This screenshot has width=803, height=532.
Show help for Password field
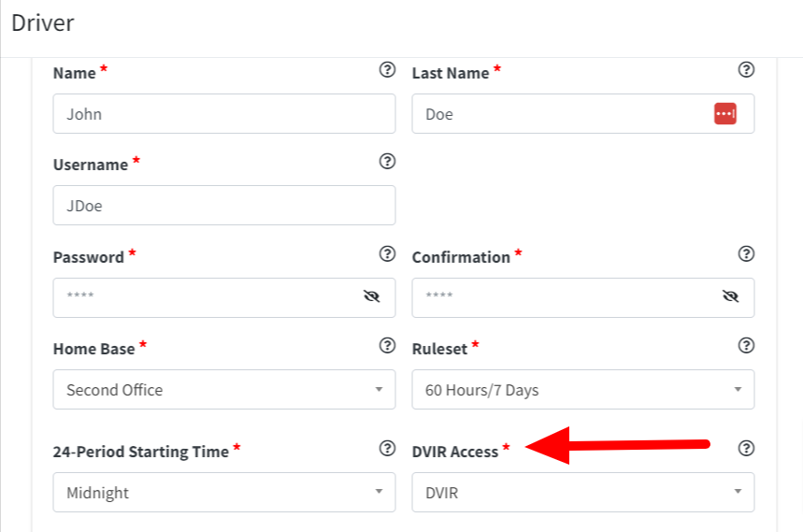tap(387, 254)
